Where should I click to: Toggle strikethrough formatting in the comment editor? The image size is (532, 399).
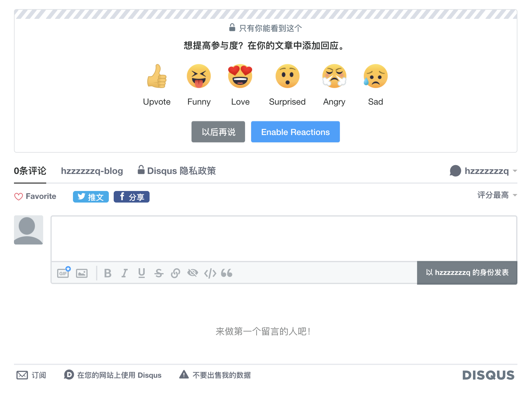tap(159, 273)
